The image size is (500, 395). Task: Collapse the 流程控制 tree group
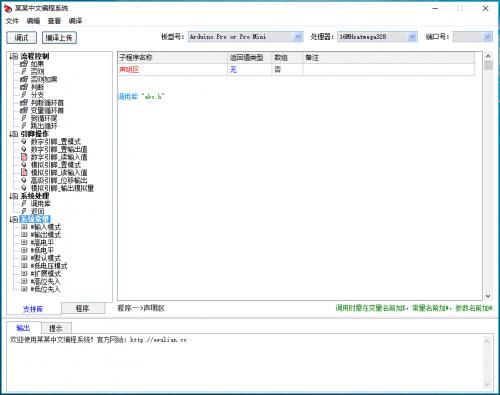pyautogui.click(x=15, y=56)
